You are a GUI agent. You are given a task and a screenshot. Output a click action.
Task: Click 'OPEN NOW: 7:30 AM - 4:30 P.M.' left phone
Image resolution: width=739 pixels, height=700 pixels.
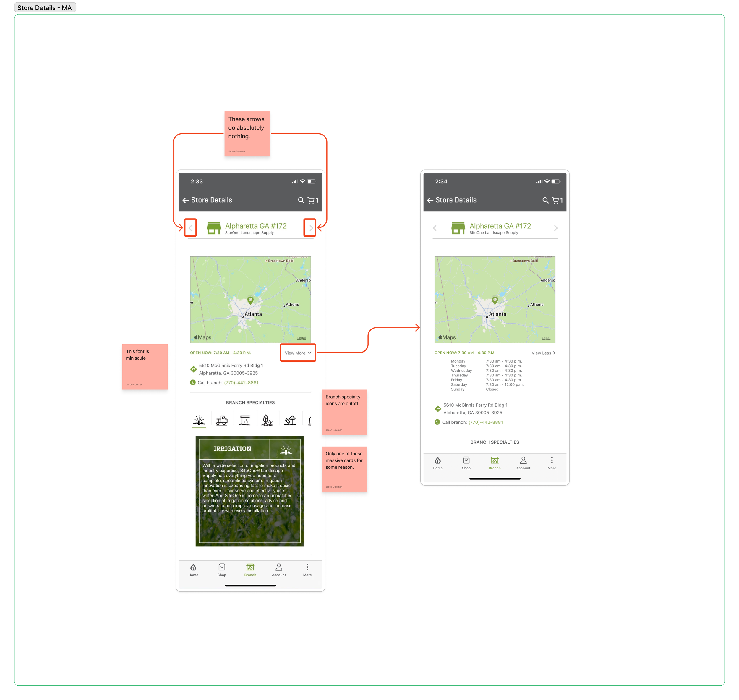click(x=221, y=353)
